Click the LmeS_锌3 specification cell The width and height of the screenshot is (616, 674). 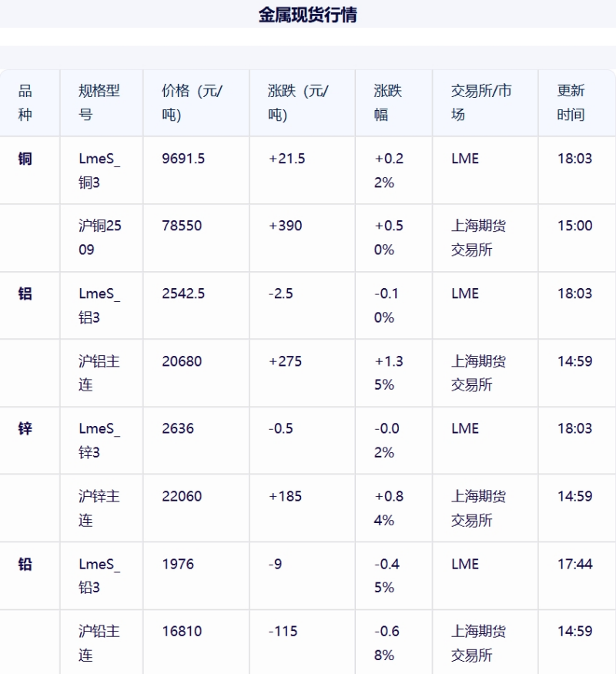tap(99, 440)
